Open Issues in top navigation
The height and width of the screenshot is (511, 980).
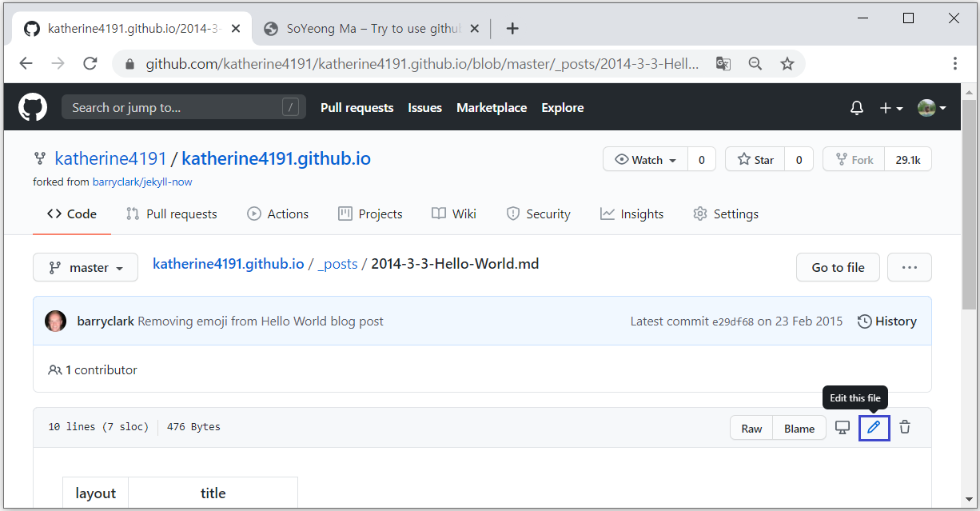424,107
